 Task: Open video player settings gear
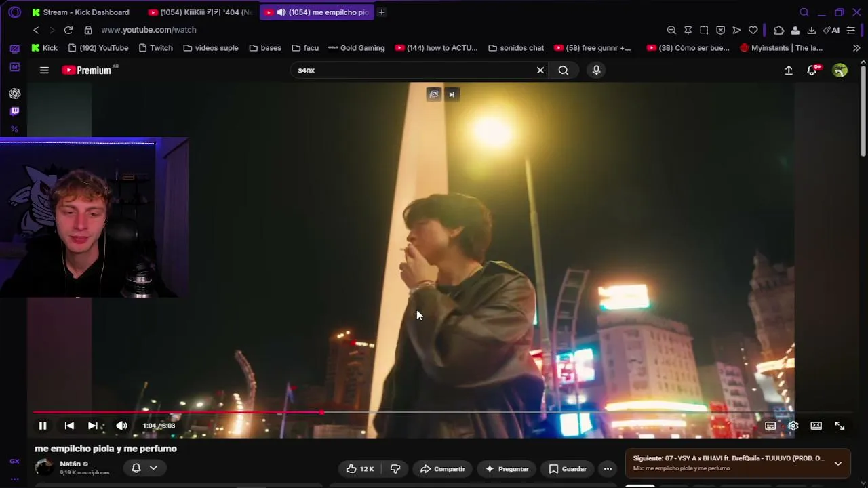pyautogui.click(x=793, y=426)
